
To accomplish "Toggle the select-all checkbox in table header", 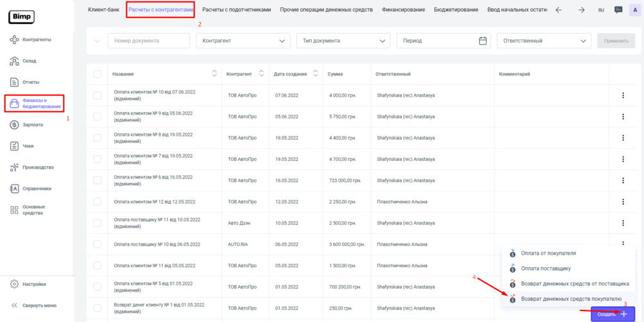I will coord(97,74).
